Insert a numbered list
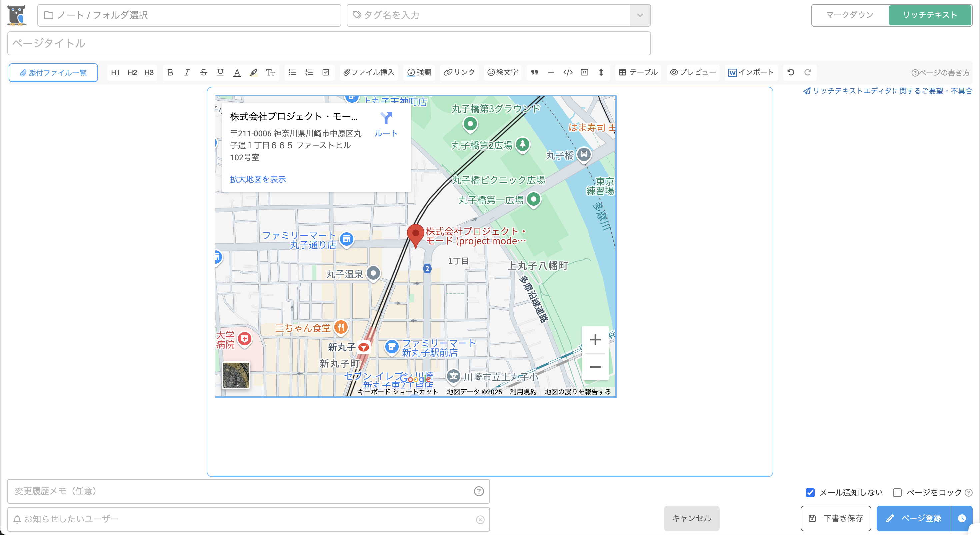 (309, 72)
